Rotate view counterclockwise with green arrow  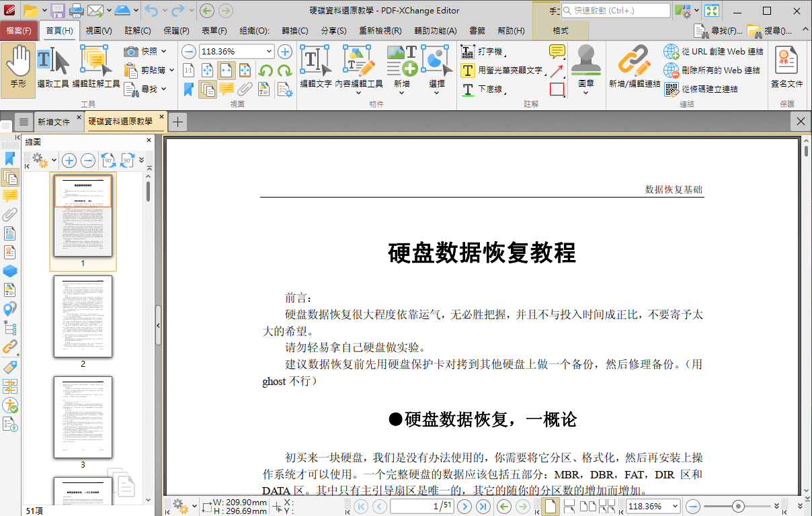click(266, 71)
